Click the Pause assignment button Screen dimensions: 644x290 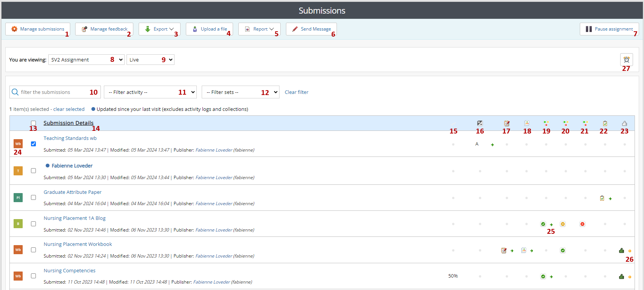pyautogui.click(x=609, y=29)
